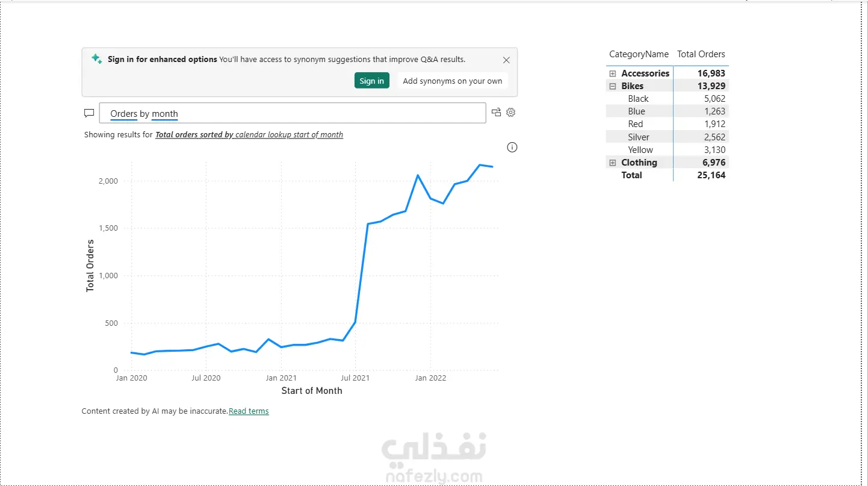868x486 pixels.
Task: Select the Yellow row under Bikes
Action: 667,150
